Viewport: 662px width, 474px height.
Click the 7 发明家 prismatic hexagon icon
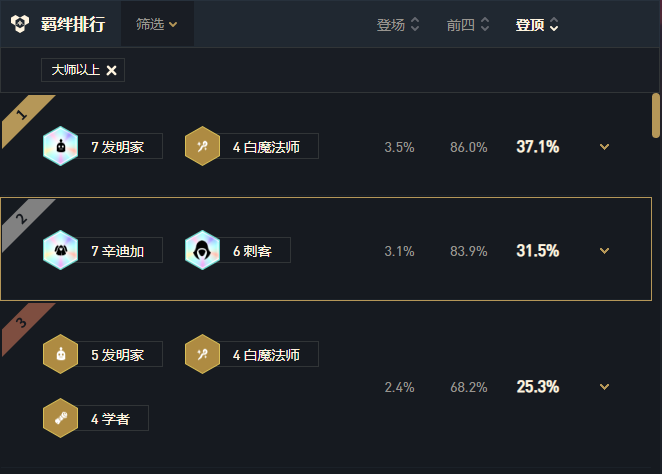click(60, 146)
